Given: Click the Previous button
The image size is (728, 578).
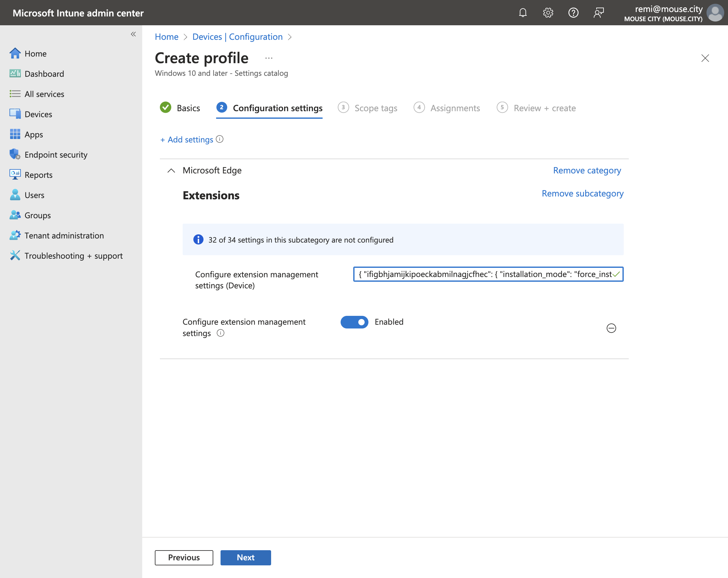Looking at the screenshot, I should tap(184, 558).
